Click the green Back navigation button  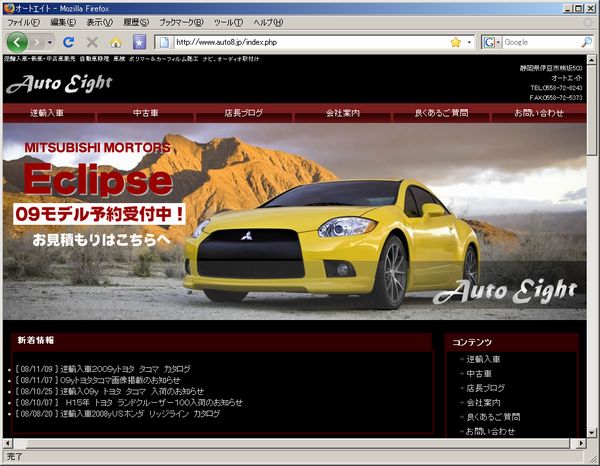click(x=17, y=42)
